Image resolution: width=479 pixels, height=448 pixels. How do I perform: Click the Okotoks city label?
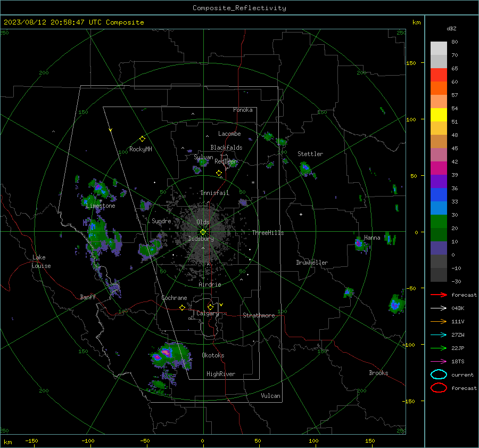tap(213, 355)
